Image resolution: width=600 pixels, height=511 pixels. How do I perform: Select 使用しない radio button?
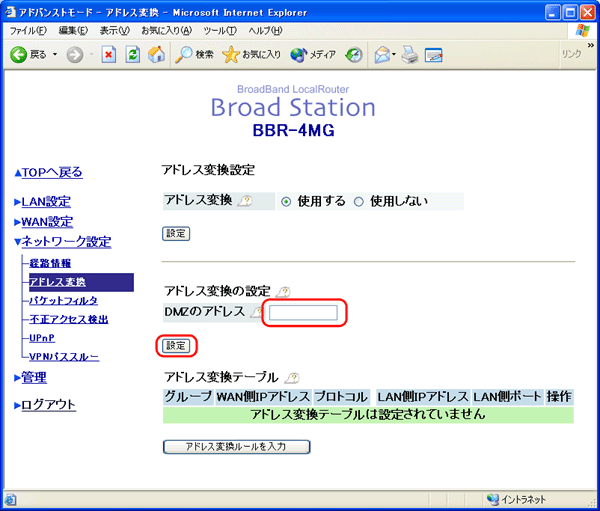click(359, 201)
